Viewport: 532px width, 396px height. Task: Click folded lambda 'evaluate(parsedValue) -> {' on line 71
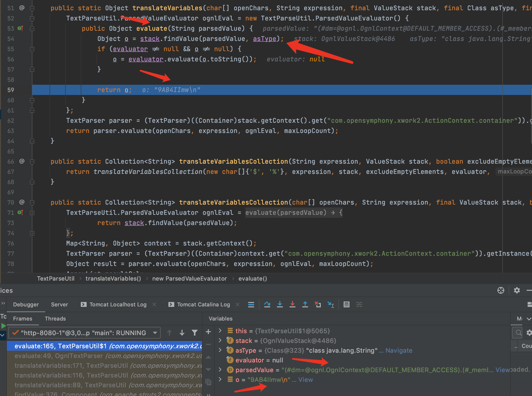tap(294, 213)
